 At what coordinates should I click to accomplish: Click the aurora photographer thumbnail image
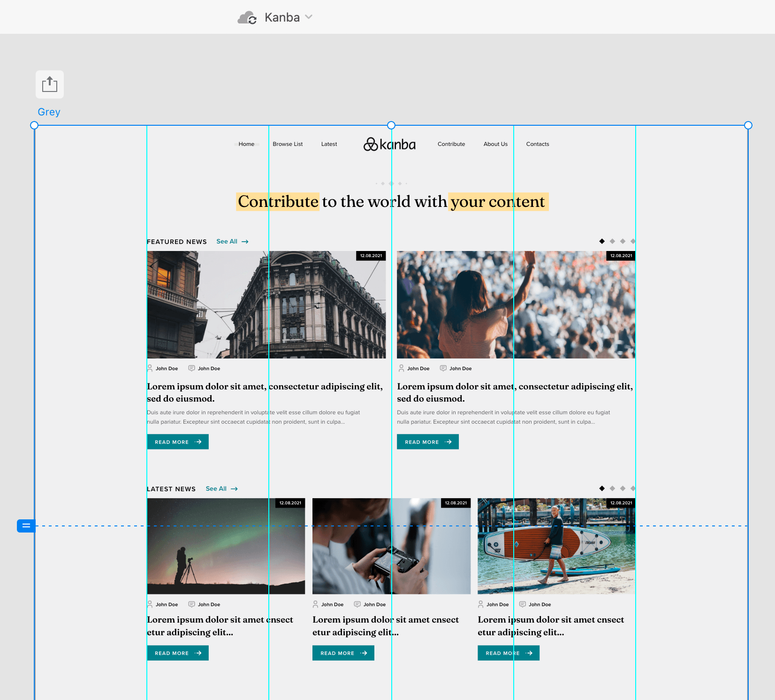[226, 546]
